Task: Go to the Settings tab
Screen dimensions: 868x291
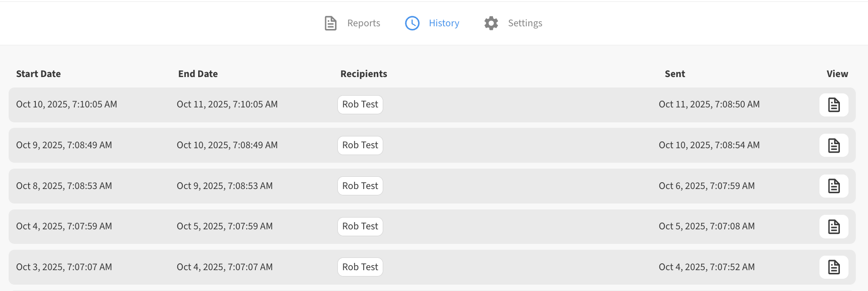Action: (x=525, y=23)
